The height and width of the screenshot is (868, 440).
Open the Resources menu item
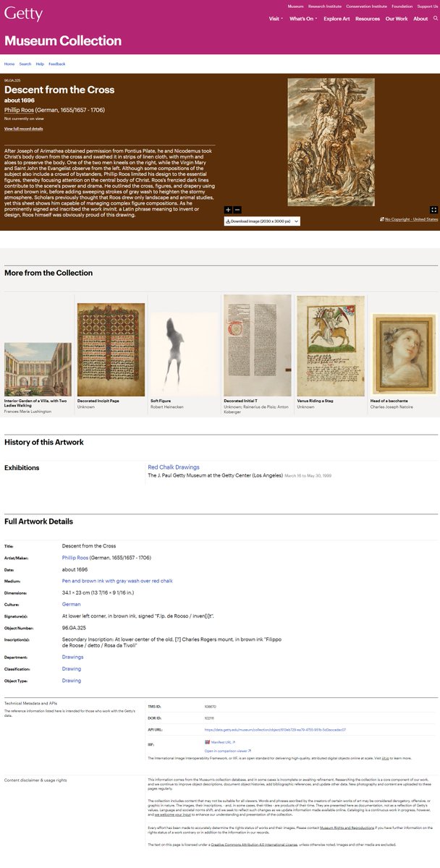pyautogui.click(x=368, y=19)
